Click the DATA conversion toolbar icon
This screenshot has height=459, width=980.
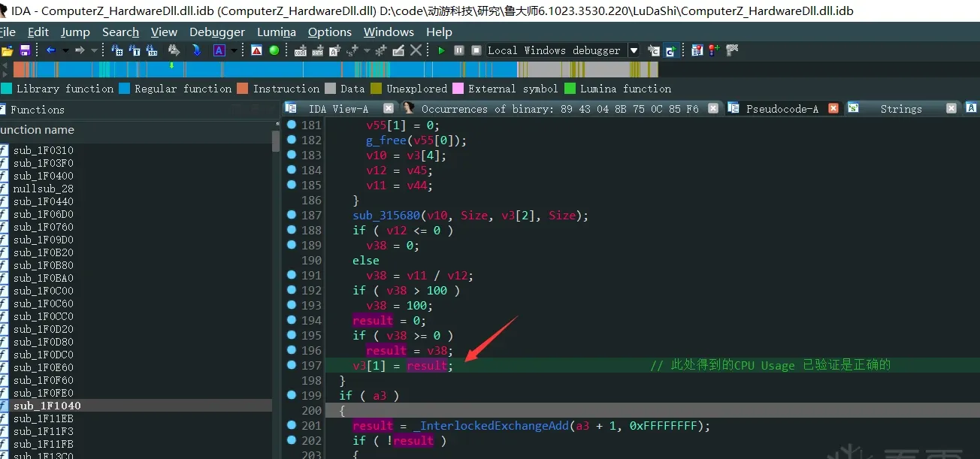[318, 50]
